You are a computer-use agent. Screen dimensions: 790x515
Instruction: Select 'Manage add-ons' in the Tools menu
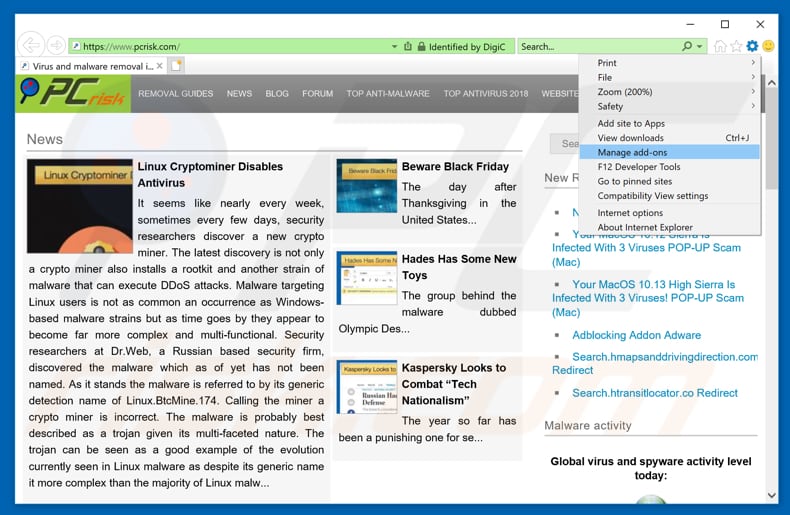coord(670,152)
